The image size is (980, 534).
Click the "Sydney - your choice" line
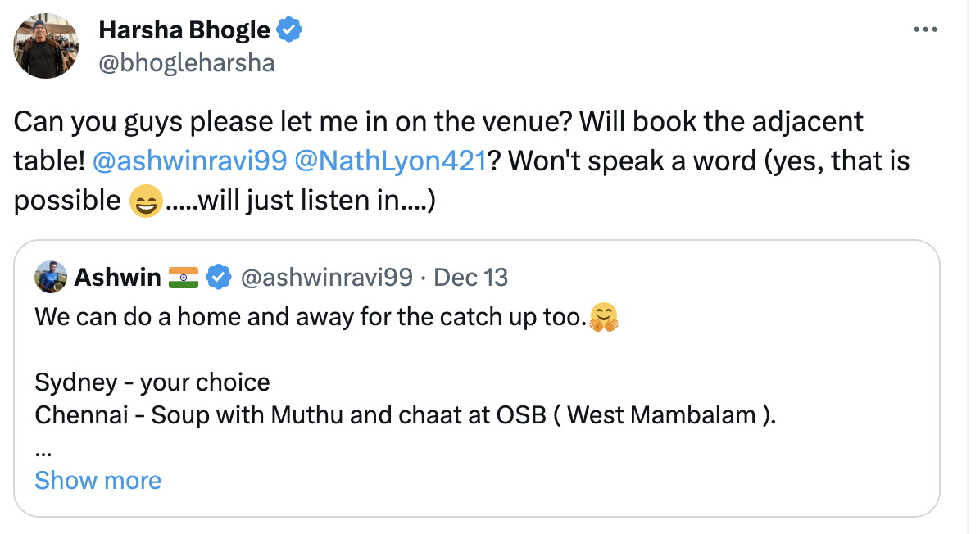click(152, 382)
